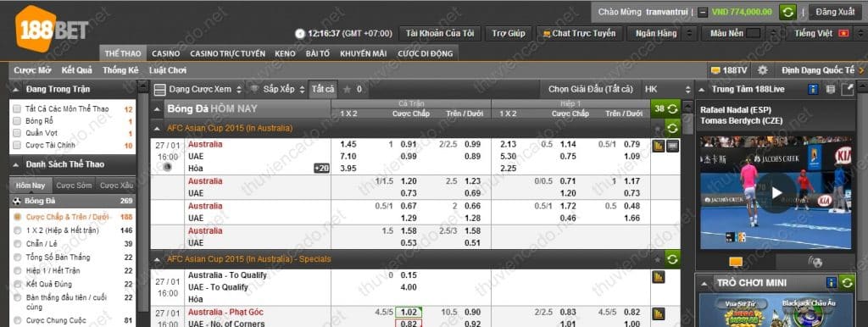This screenshot has width=868, height=327.
Task: Favorite the AFC Asian Cup 2015 league
Action: click(658, 129)
